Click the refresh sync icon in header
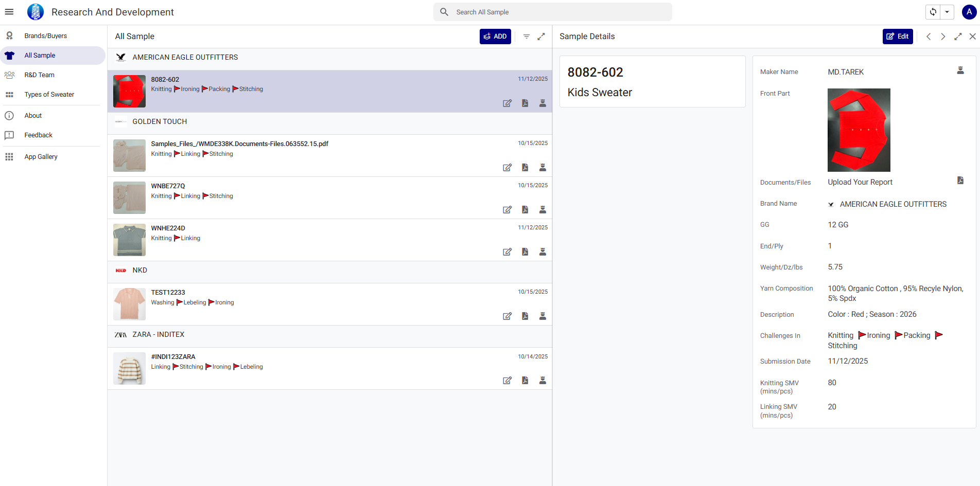980x486 pixels. [933, 12]
